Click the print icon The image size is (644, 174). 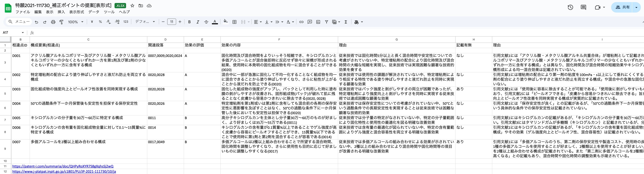(x=53, y=22)
